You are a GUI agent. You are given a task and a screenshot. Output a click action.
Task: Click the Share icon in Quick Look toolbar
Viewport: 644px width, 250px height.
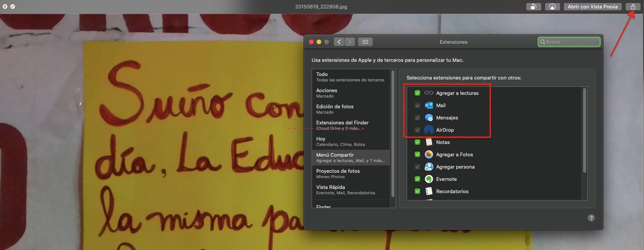[633, 7]
